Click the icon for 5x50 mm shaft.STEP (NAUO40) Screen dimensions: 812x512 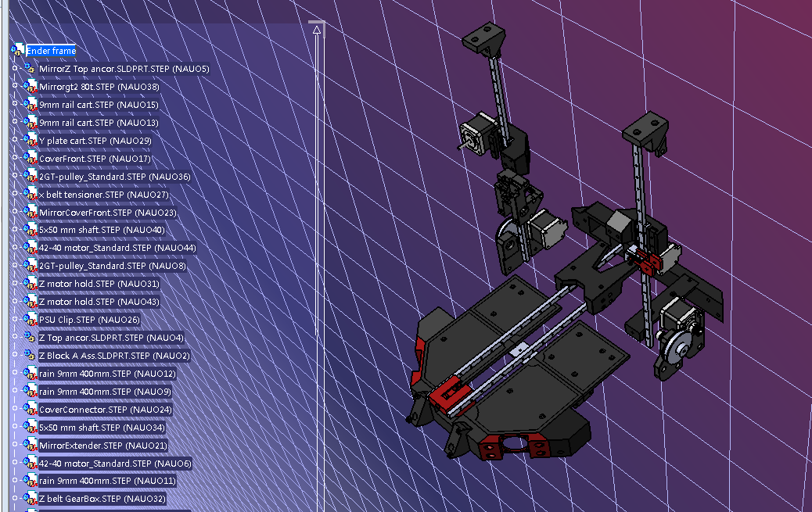(x=30, y=230)
